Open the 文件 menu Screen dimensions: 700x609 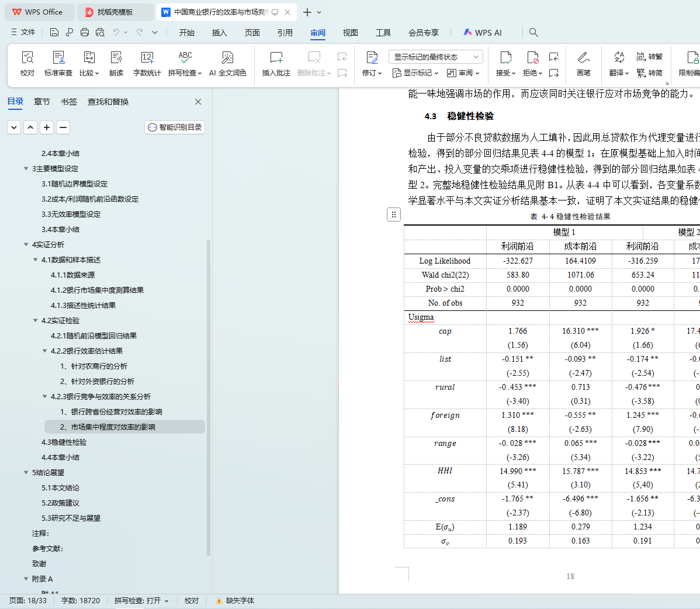(23, 32)
